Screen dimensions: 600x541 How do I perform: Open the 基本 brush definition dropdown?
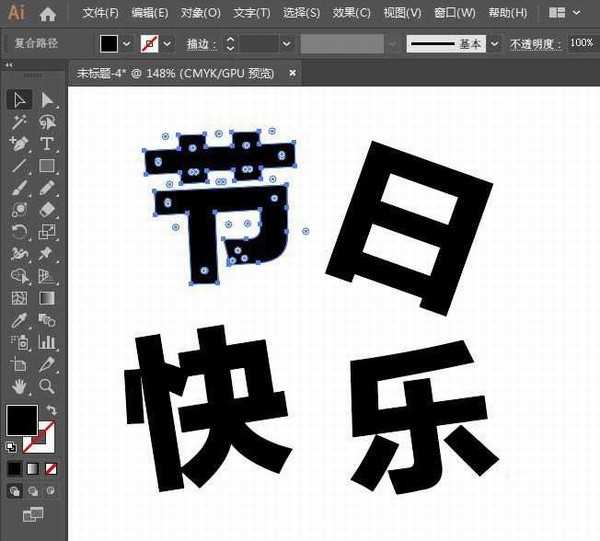[495, 45]
